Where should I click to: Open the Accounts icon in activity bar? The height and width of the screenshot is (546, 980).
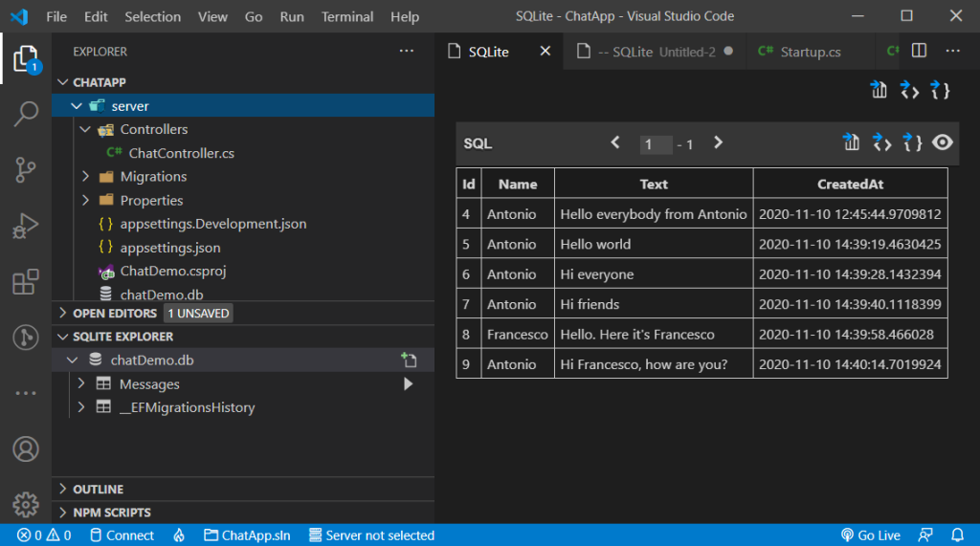coord(26,448)
